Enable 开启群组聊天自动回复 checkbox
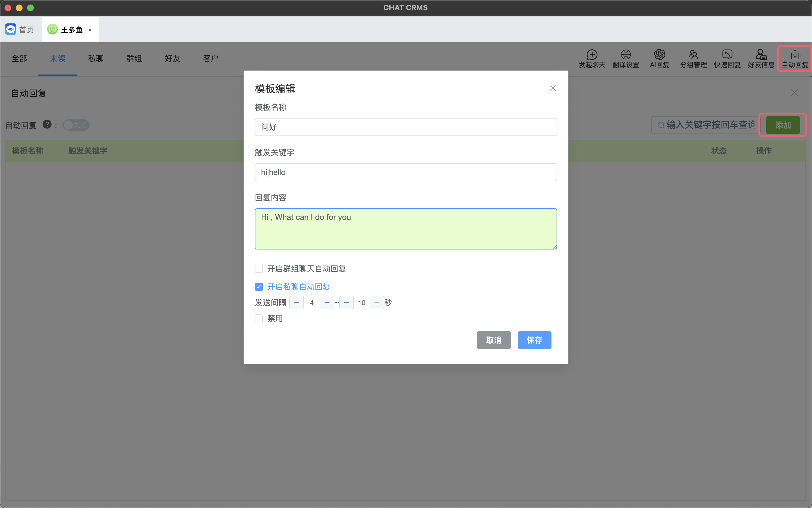Image resolution: width=812 pixels, height=508 pixels. [259, 268]
